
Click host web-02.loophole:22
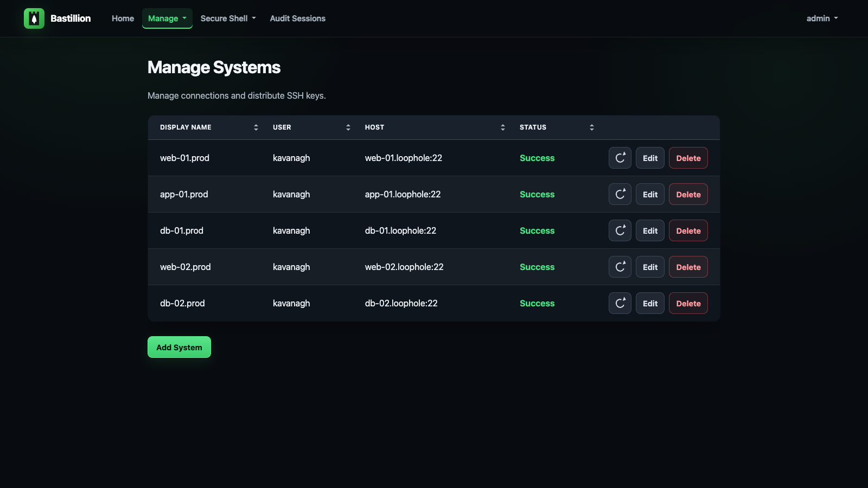coord(404,267)
